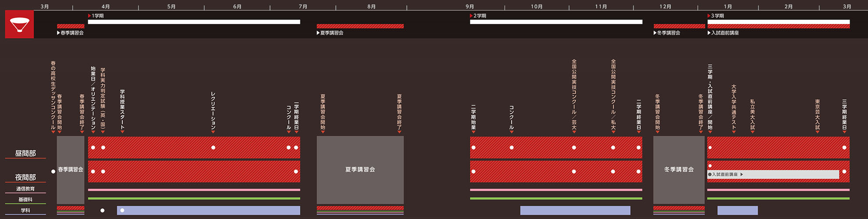Click the red lampshade logo icon
Viewport: 868px width, 219px height.
[19, 25]
